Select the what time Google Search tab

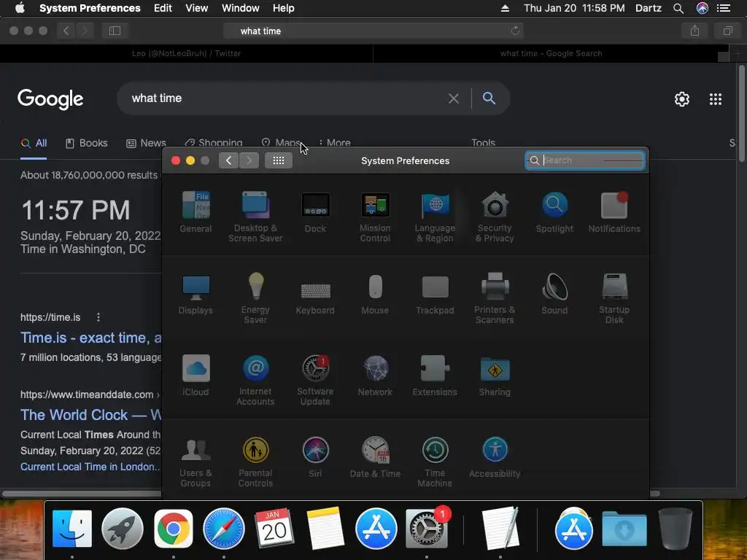pyautogui.click(x=551, y=53)
